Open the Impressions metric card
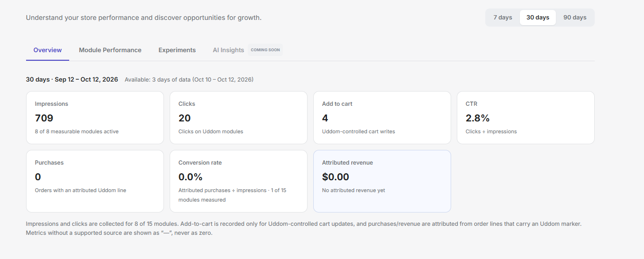 click(95, 118)
